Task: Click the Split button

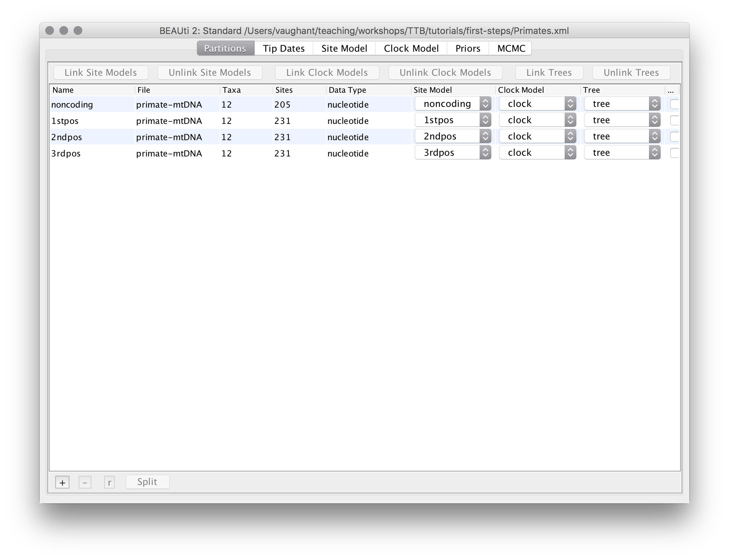Action: [x=147, y=482]
